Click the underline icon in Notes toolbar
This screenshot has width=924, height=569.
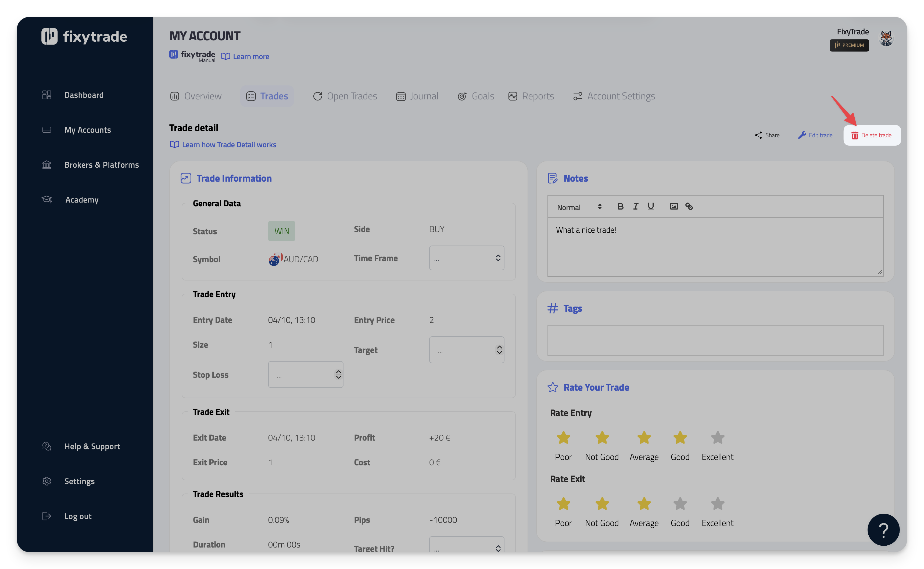pos(651,206)
